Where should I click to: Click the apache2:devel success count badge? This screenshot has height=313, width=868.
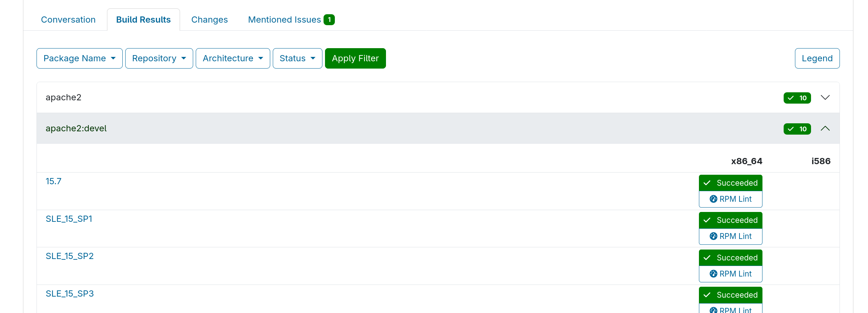pos(797,129)
